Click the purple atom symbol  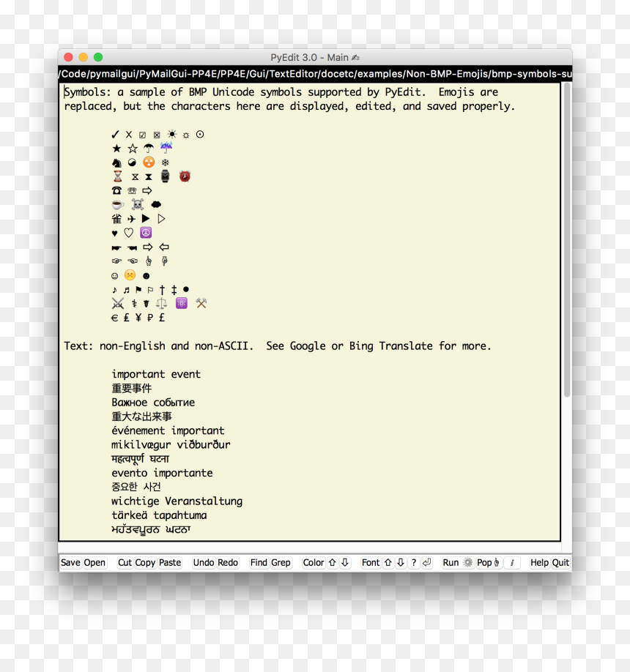182,303
